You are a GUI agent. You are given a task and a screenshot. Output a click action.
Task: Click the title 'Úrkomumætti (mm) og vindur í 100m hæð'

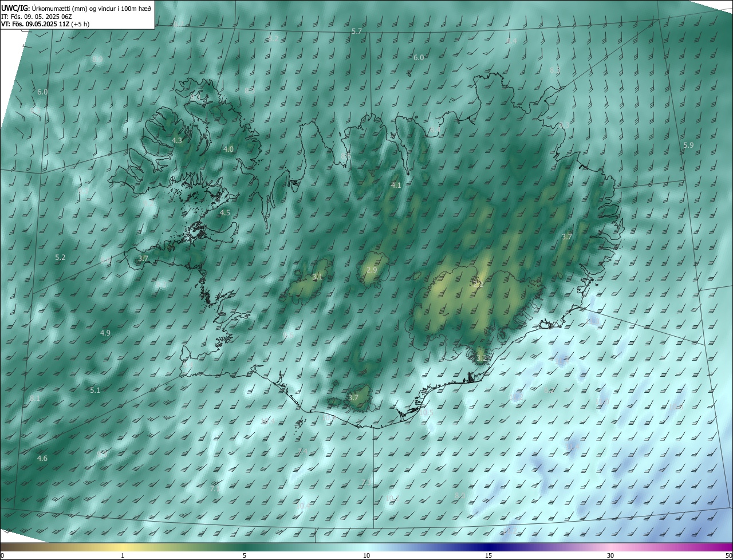[92, 9]
